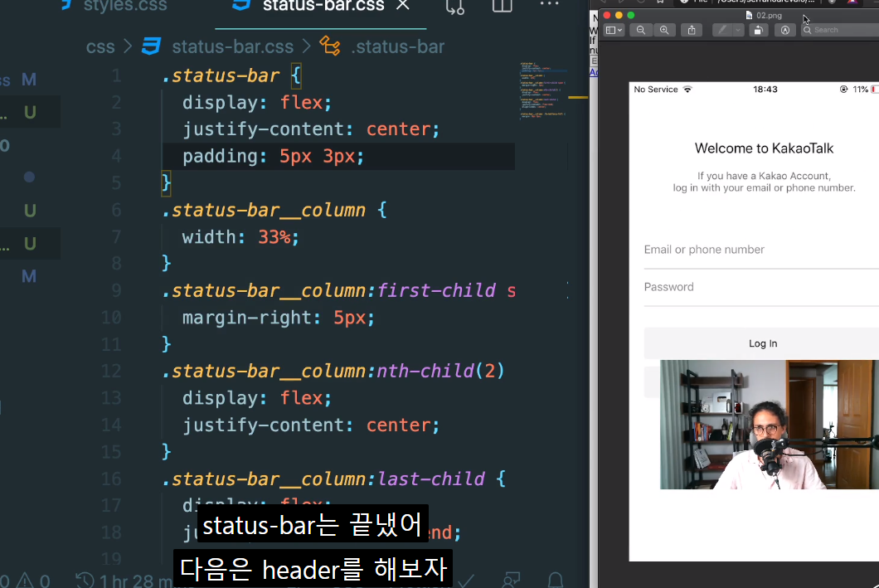Split the editor with the split icon
This screenshot has height=588, width=879.
point(502,6)
